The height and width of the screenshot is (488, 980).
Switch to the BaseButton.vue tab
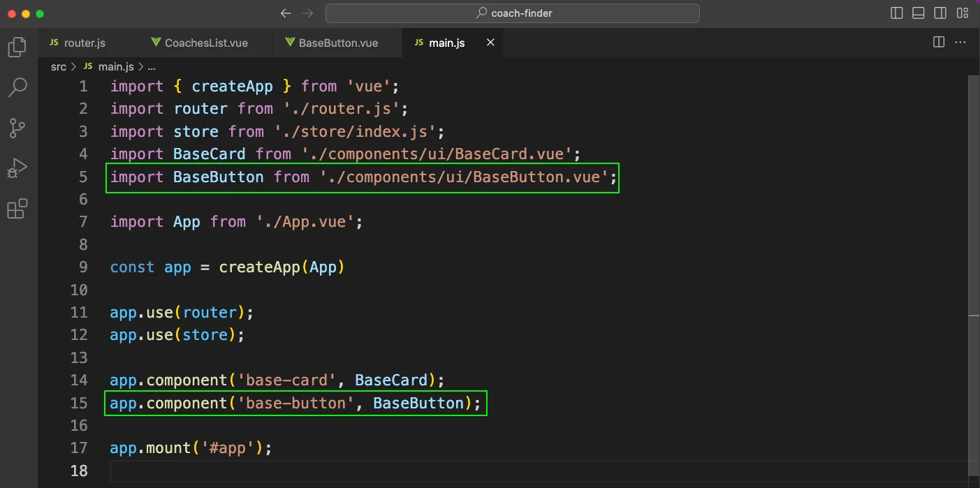338,43
